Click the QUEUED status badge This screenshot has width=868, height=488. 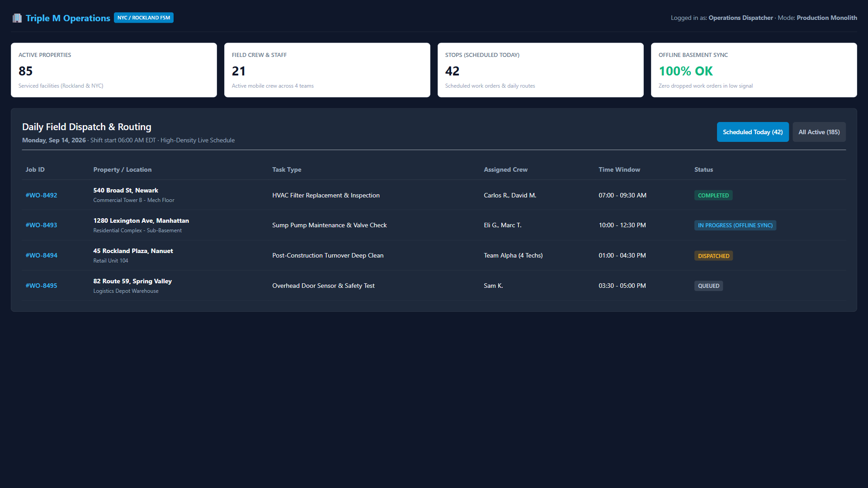[x=708, y=286]
